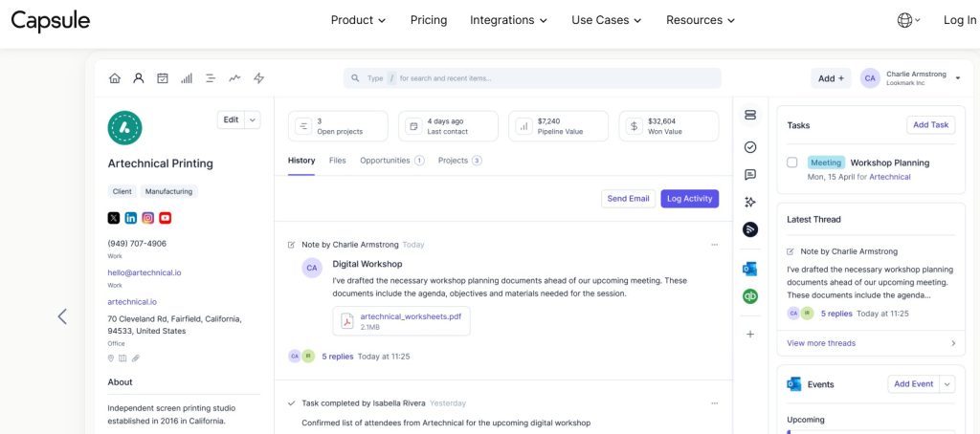Screen dimensions: 980x434
Task: Click the globe language icon
Action: [904, 20]
